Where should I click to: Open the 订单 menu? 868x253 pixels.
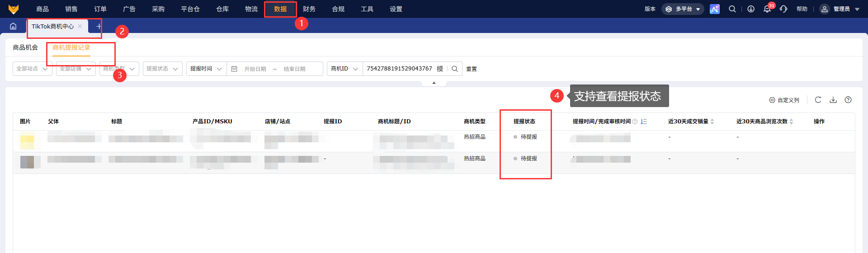[x=100, y=9]
